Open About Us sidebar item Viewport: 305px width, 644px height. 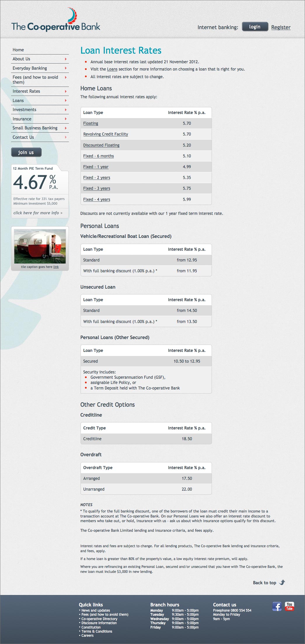(21, 59)
